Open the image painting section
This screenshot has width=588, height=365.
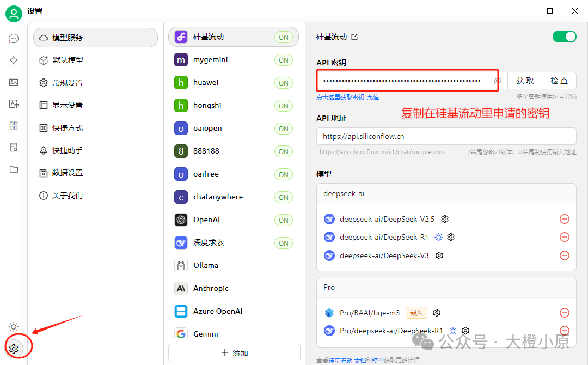[14, 82]
